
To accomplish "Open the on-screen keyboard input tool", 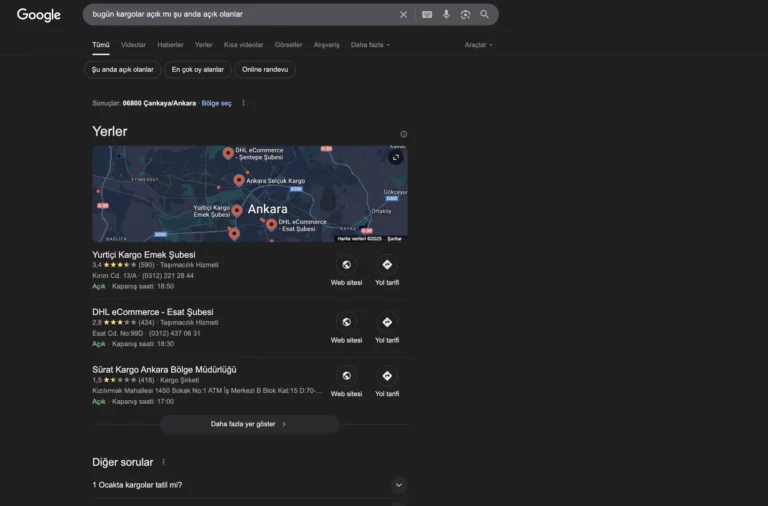I will click(x=427, y=15).
